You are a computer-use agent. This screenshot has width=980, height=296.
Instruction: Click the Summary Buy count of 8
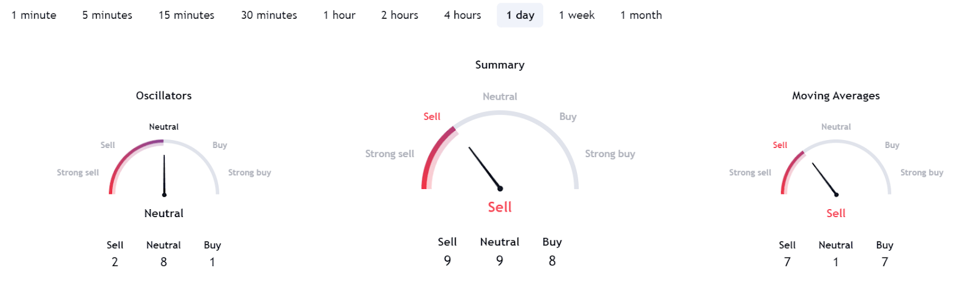(x=552, y=261)
